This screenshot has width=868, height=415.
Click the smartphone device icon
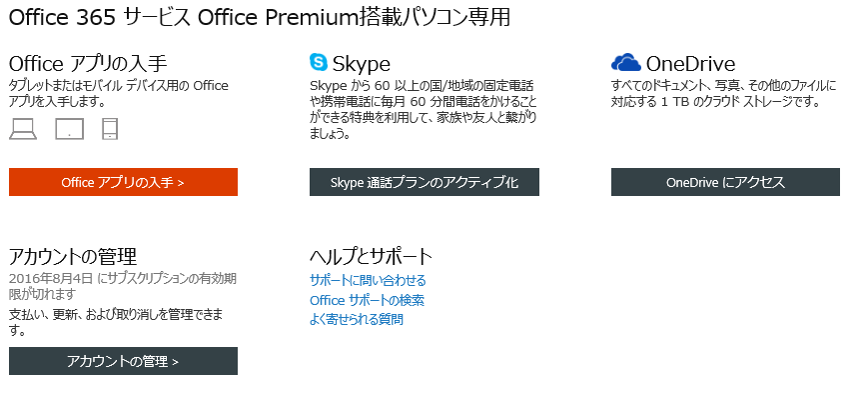(x=110, y=129)
